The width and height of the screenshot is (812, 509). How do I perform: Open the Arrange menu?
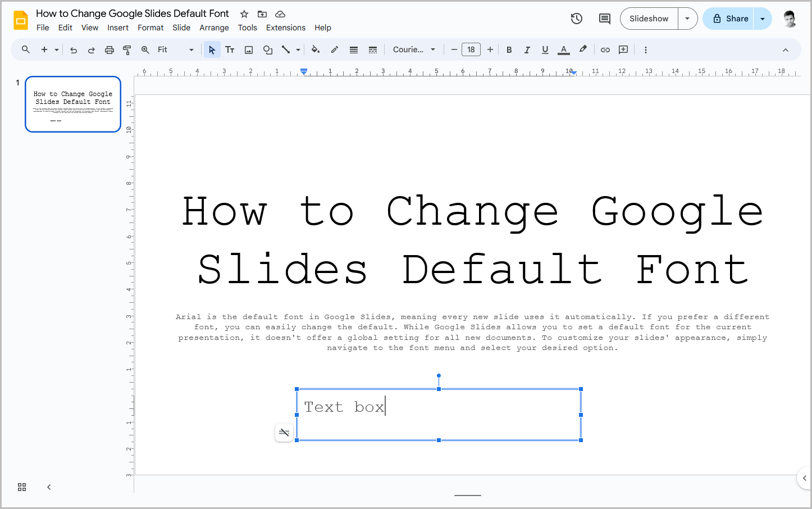[214, 28]
